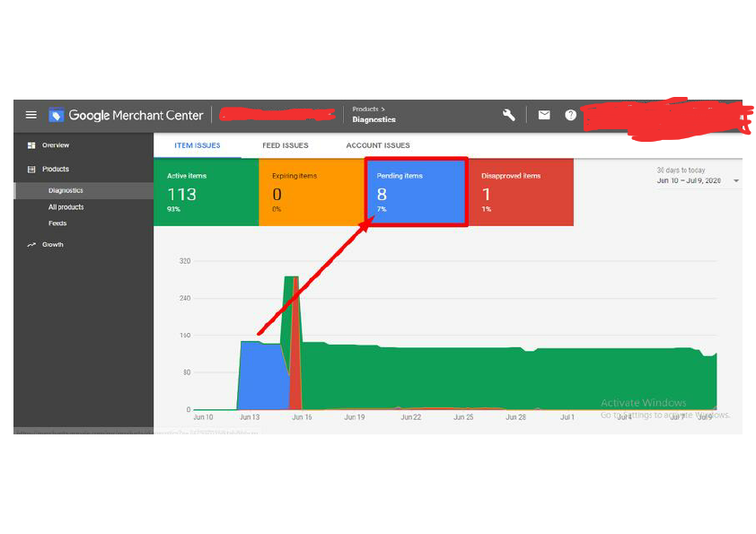Select Diagnostics in the sidebar

84,190
